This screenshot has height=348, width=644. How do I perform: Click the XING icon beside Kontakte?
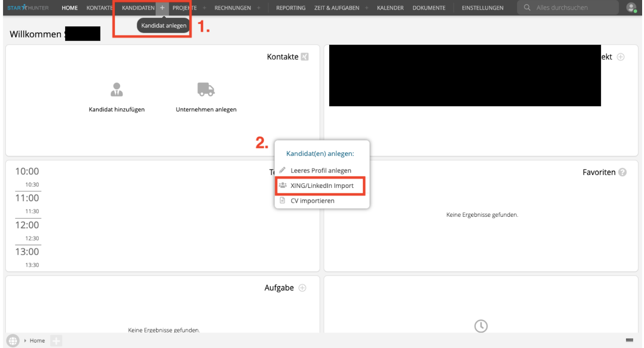tap(305, 57)
